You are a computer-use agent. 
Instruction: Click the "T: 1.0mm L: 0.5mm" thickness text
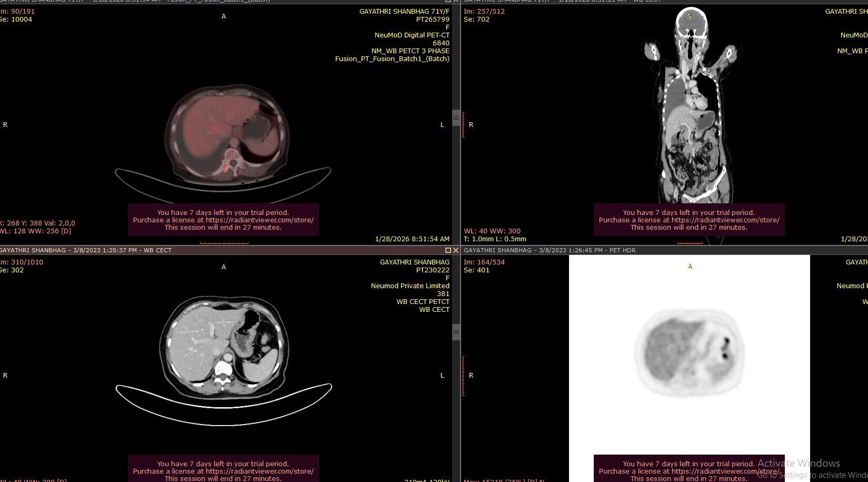(x=495, y=239)
